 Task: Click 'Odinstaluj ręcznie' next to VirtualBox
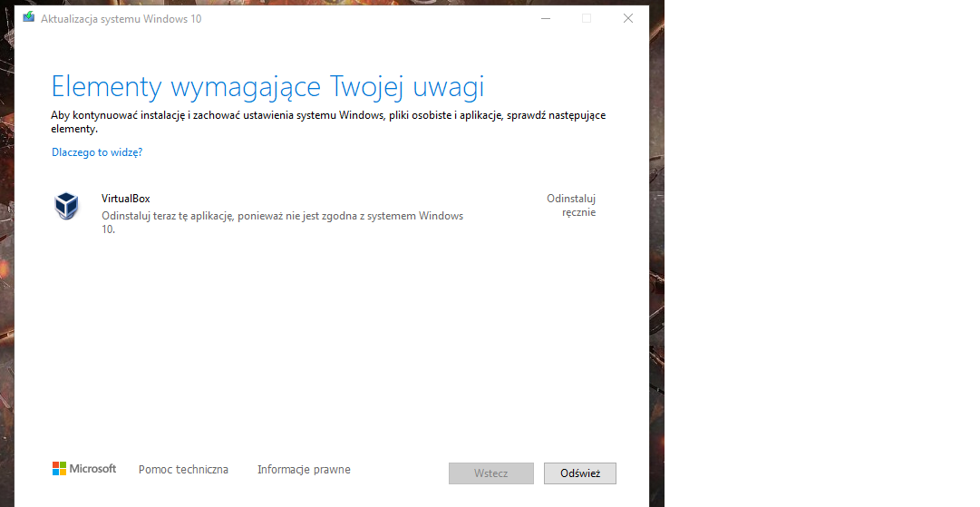(x=571, y=206)
